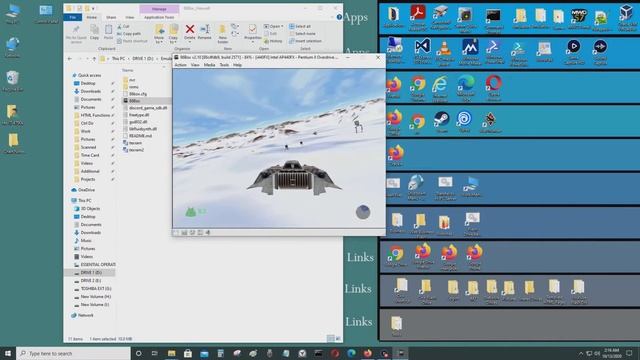Select DRIVE 1 (D:) in navigation pane

[90, 272]
